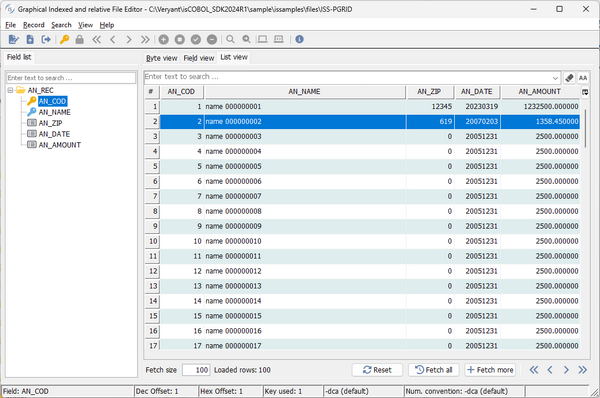Click the first laptop-shaped toolbar icon
The width and height of the screenshot is (600, 398).
coord(262,39)
